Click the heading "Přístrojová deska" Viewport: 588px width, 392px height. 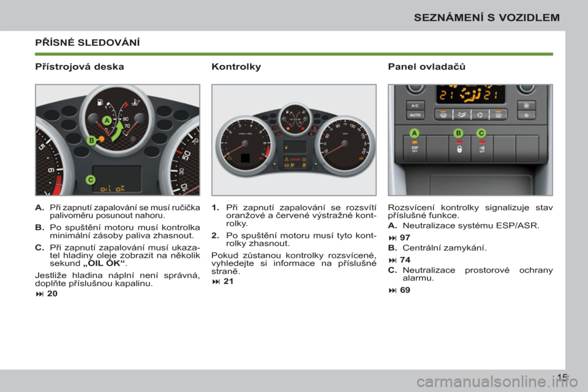(80, 67)
